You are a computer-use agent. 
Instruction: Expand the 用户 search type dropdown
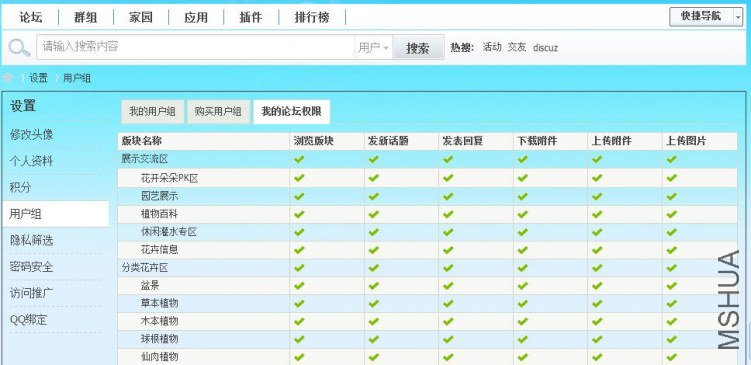tap(374, 47)
